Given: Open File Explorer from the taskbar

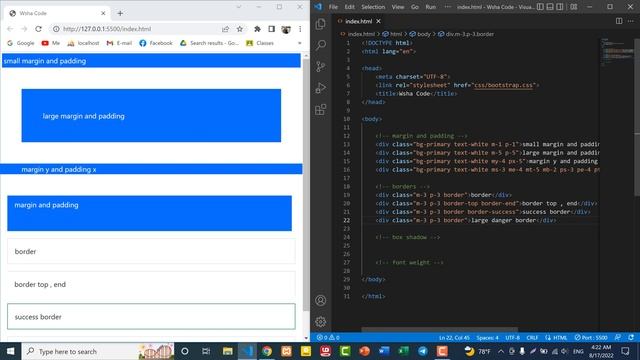Looking at the screenshot, I should tap(227, 351).
